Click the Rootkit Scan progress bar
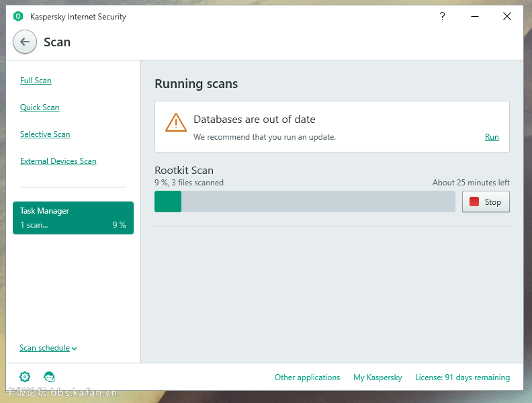532x403 pixels. click(x=305, y=201)
